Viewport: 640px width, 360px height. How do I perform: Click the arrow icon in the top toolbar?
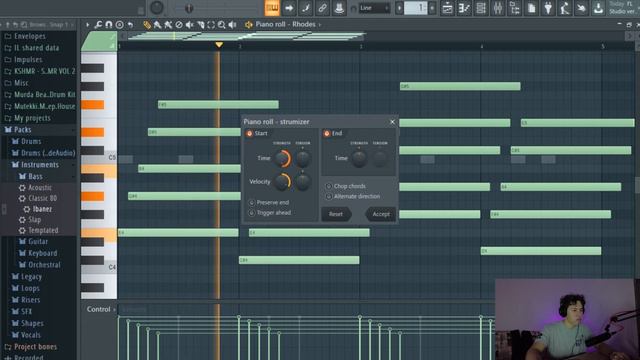pos(289,8)
